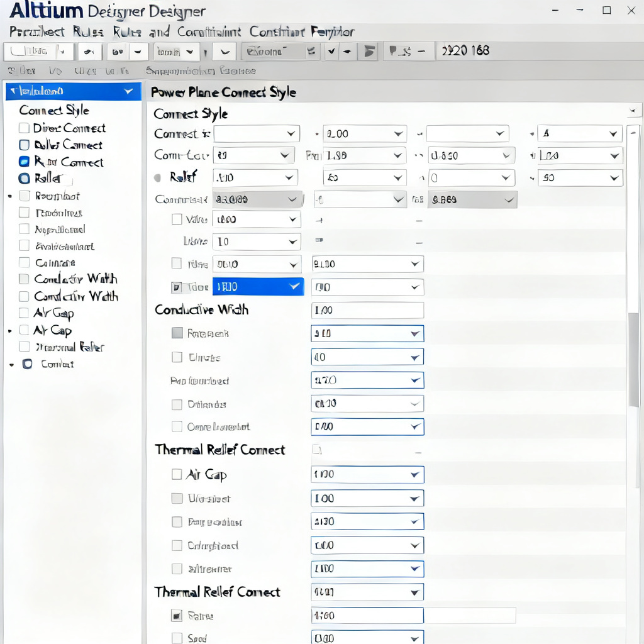Open the dropdown in the Sood row
Viewport: 644px width, 644px height.
click(367, 638)
